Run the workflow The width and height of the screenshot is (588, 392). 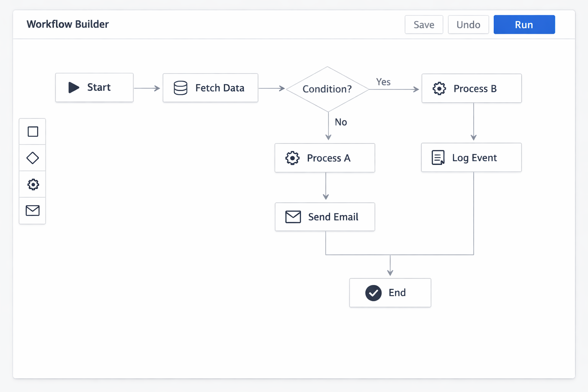524,25
